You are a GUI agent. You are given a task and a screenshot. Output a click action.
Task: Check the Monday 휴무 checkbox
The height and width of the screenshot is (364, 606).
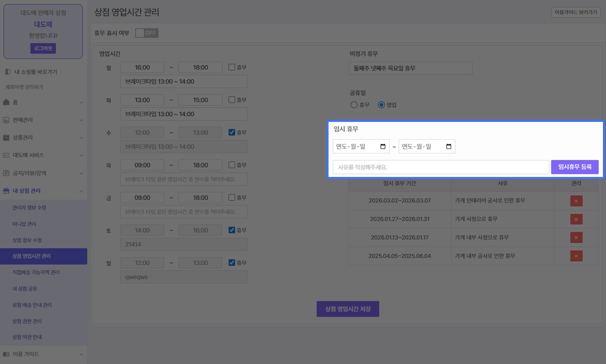click(232, 67)
